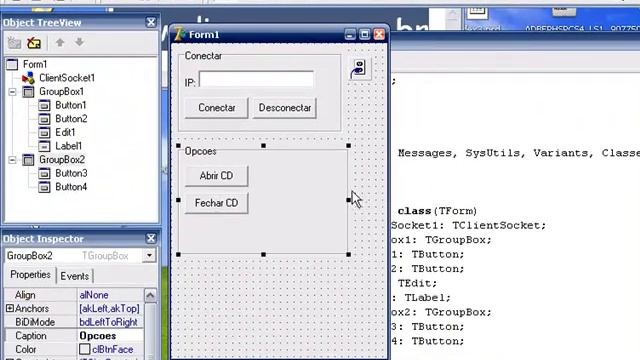
Task: Click the Anchors value [akLeft,akTop]
Action: pyautogui.click(x=109, y=308)
